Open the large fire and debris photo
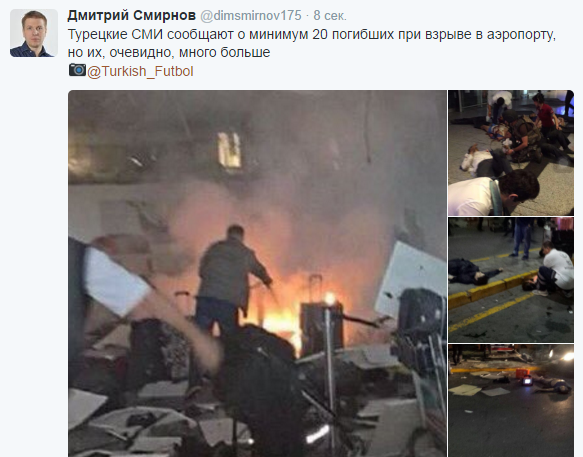This screenshot has width=583, height=457. [257, 273]
